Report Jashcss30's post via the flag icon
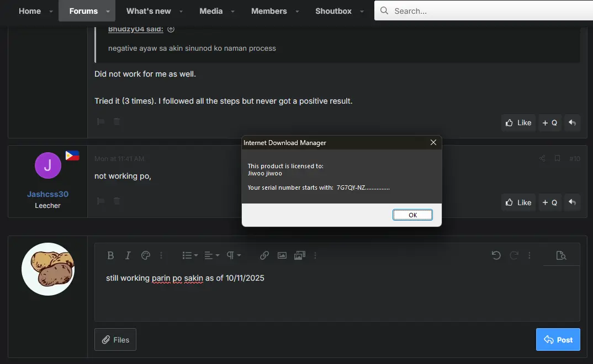The width and height of the screenshot is (593, 364). [x=100, y=201]
